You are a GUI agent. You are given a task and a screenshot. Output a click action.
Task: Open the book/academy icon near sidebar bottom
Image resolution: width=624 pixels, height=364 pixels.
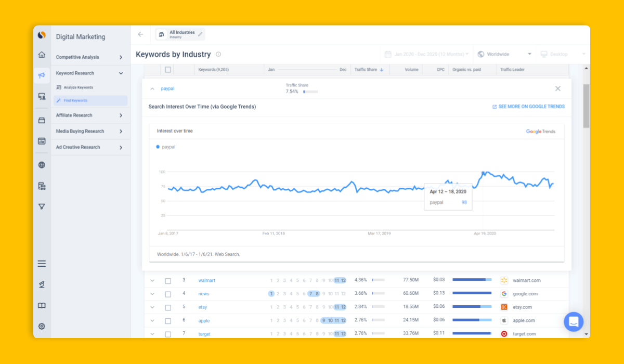tap(42, 305)
